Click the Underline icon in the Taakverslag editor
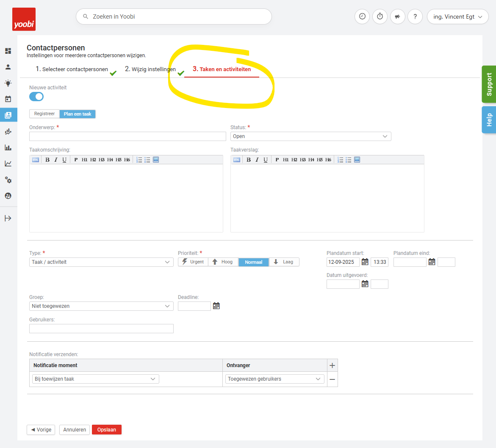 [x=266, y=160]
